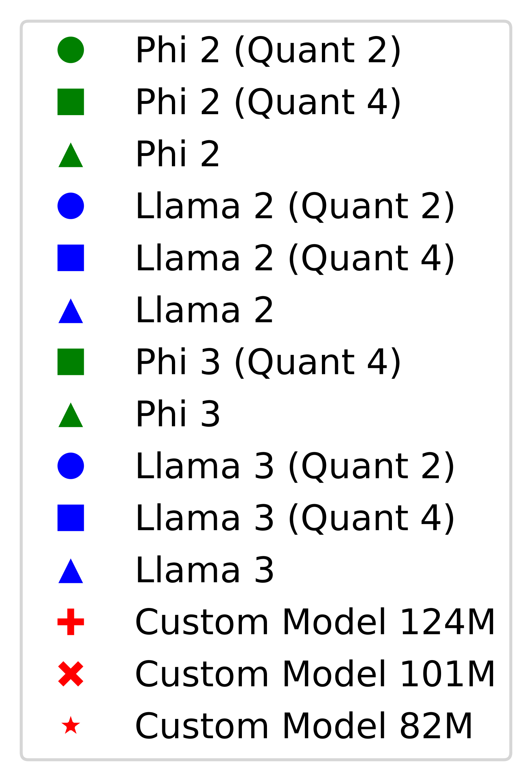
Task: Click the "Custom Model 82M" legend label
Action: tap(303, 726)
